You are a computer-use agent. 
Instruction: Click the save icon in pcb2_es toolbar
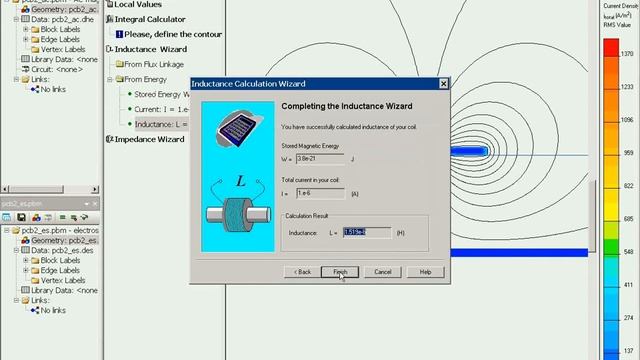(x=21, y=218)
